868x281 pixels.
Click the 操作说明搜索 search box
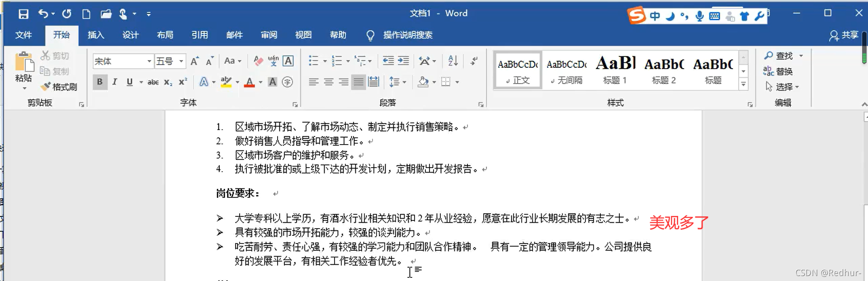coord(408,35)
